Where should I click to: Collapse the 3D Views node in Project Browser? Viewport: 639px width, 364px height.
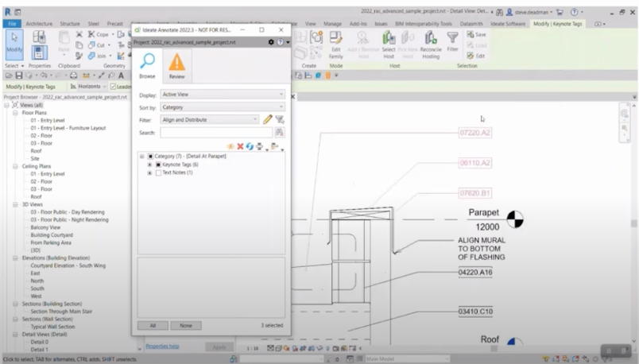[x=15, y=204]
